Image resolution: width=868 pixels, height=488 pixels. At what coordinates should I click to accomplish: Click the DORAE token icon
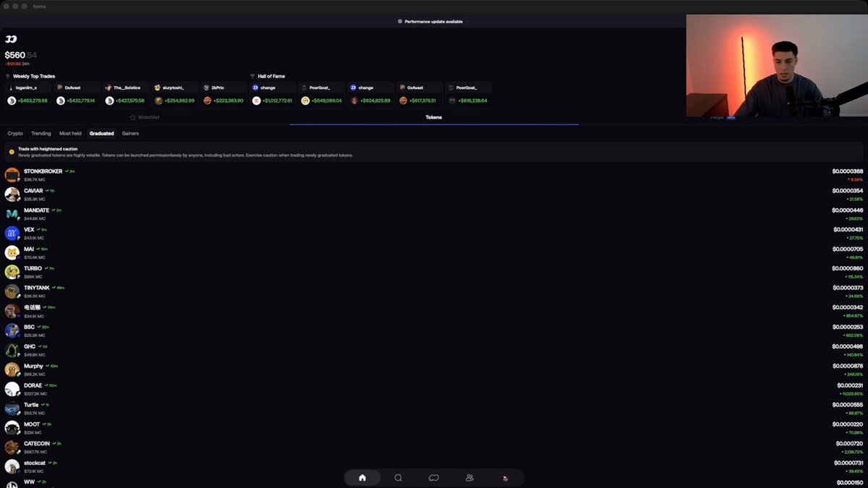click(x=12, y=389)
